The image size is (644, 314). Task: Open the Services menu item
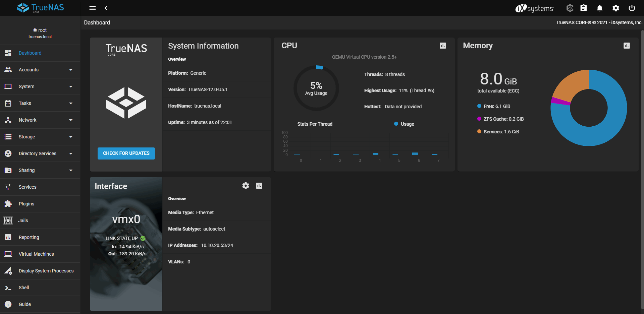(40, 187)
